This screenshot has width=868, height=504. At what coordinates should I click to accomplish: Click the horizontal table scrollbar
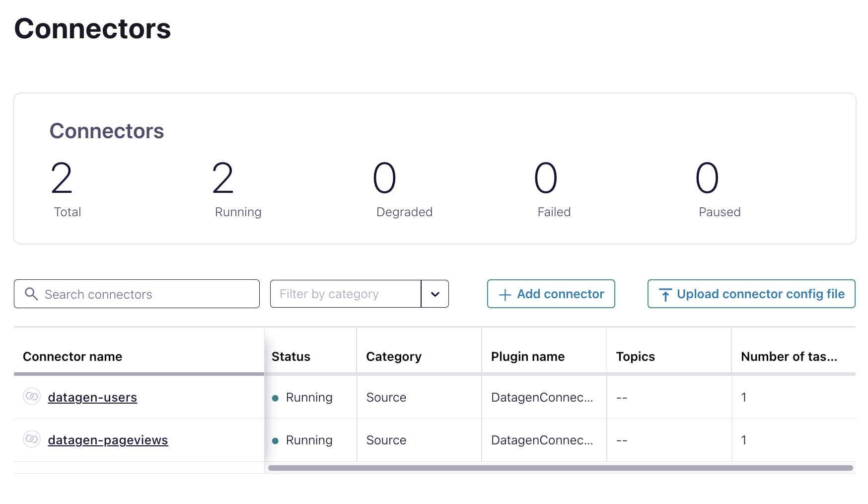tap(560, 468)
